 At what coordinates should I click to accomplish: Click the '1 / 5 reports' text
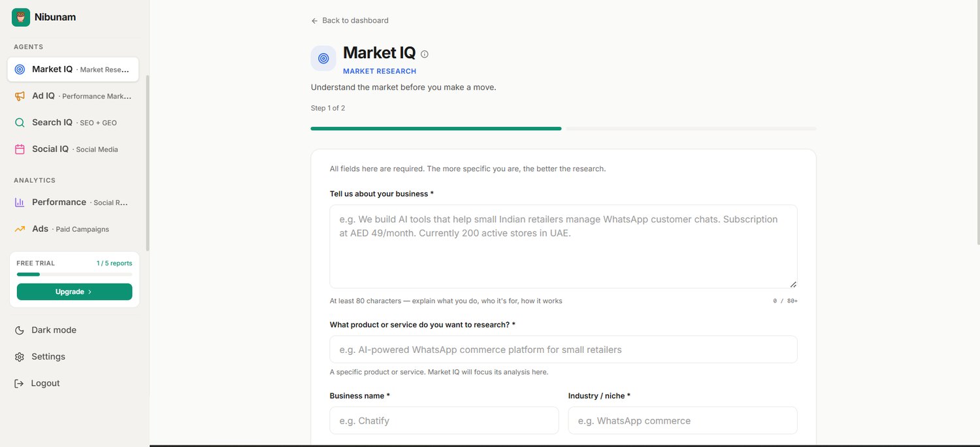click(114, 263)
